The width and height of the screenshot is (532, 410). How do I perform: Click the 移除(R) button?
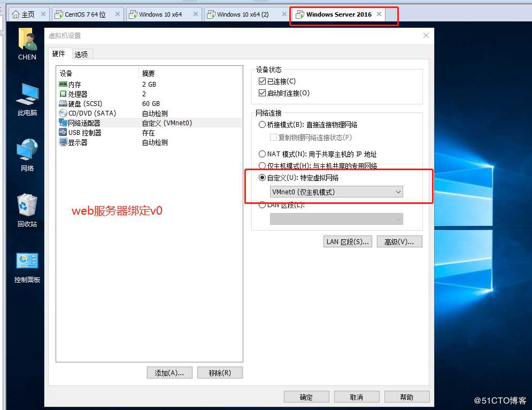pos(220,373)
